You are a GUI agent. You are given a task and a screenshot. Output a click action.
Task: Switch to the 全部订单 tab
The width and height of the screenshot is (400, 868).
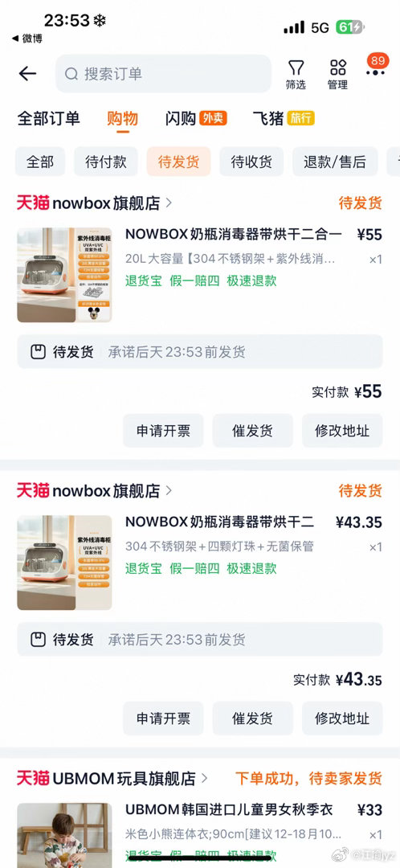pyautogui.click(x=49, y=118)
